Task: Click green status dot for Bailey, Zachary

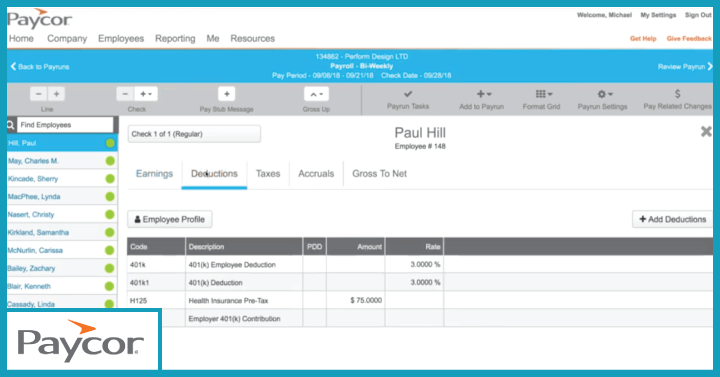Action: pyautogui.click(x=110, y=269)
